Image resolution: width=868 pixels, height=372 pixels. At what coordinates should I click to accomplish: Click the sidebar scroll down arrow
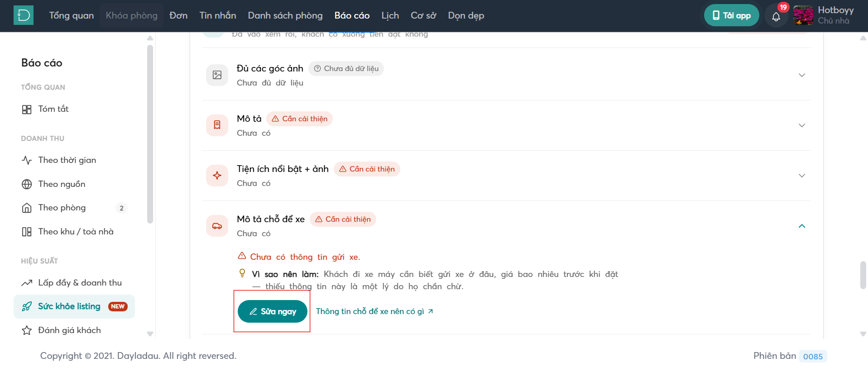(x=150, y=334)
